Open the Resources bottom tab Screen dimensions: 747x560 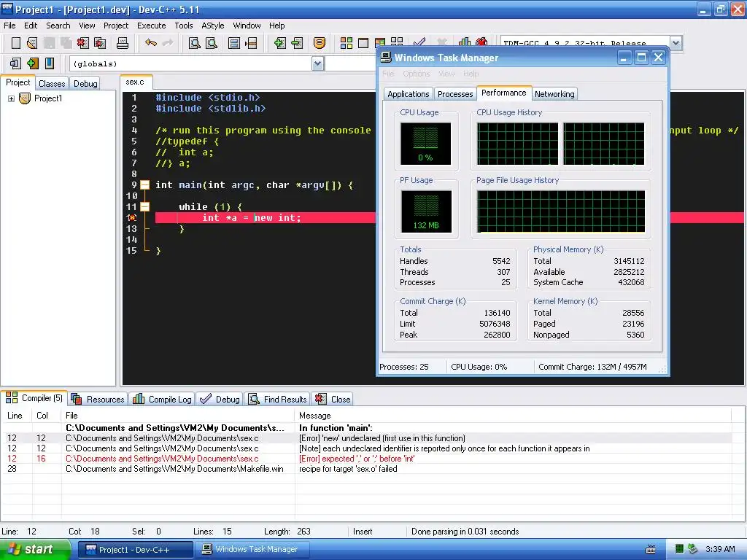pos(98,399)
